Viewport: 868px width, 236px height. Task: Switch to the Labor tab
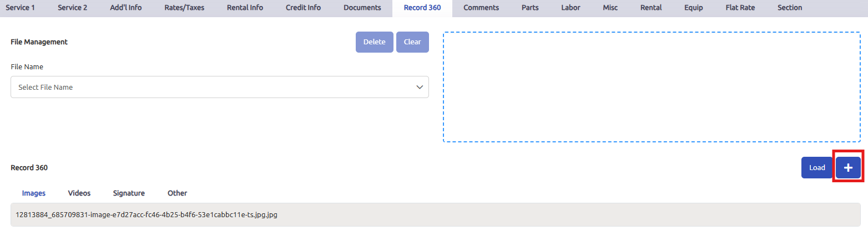coord(571,8)
